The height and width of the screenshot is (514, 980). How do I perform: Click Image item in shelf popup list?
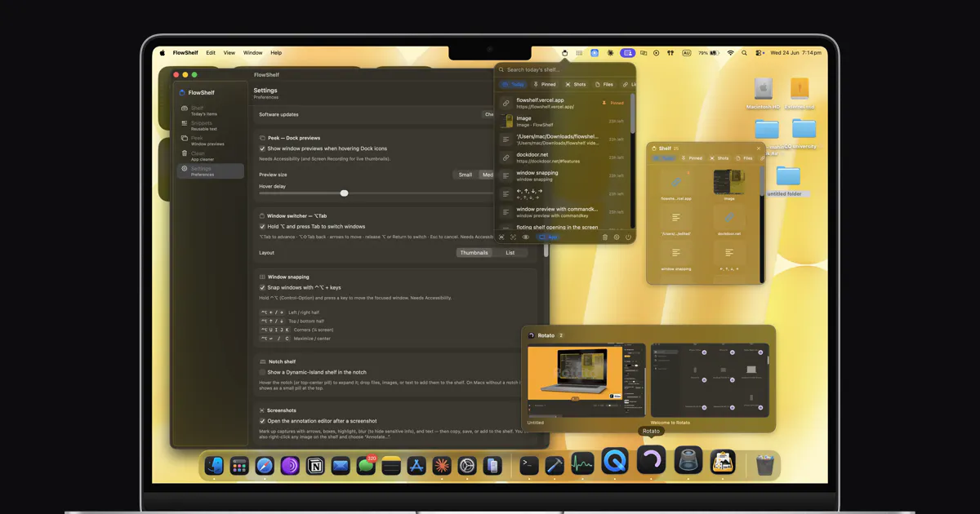pyautogui.click(x=563, y=122)
